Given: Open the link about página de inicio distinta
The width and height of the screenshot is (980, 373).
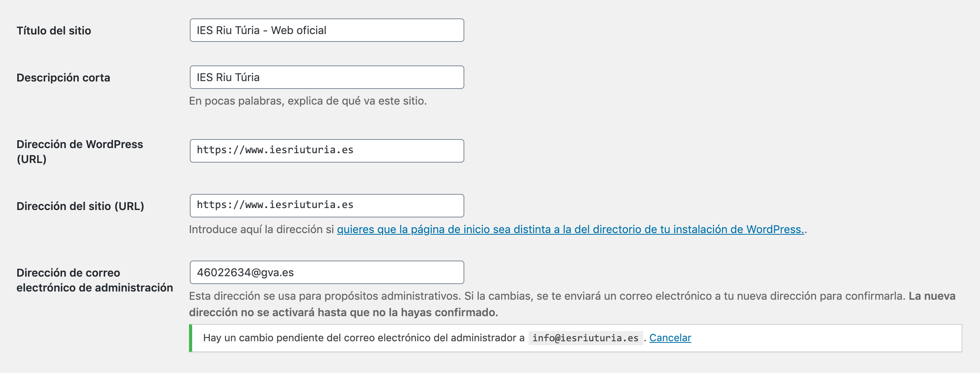Looking at the screenshot, I should click(x=571, y=229).
